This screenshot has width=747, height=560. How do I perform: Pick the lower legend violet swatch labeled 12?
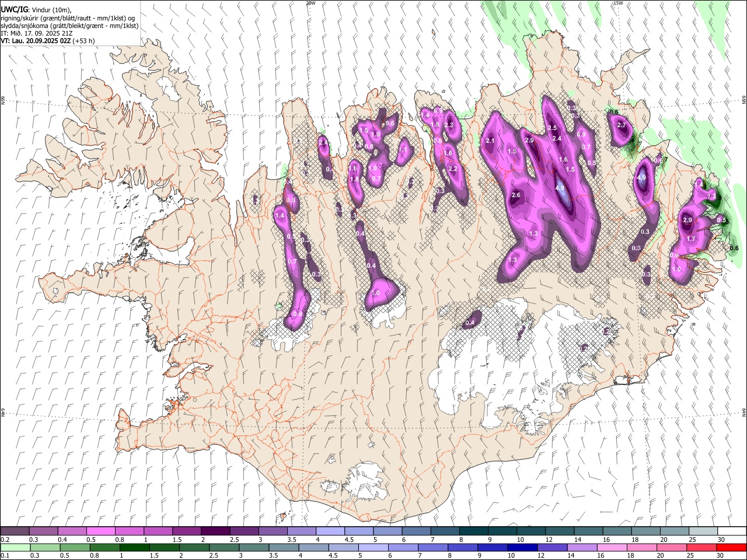coord(552,547)
